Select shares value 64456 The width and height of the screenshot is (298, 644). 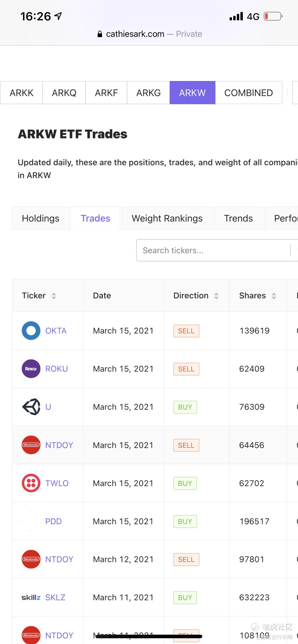tap(252, 445)
